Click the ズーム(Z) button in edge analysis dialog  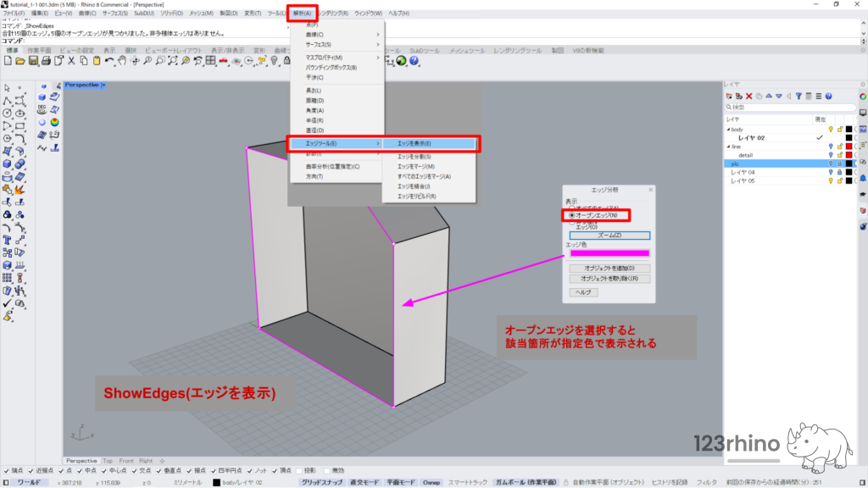tap(609, 236)
